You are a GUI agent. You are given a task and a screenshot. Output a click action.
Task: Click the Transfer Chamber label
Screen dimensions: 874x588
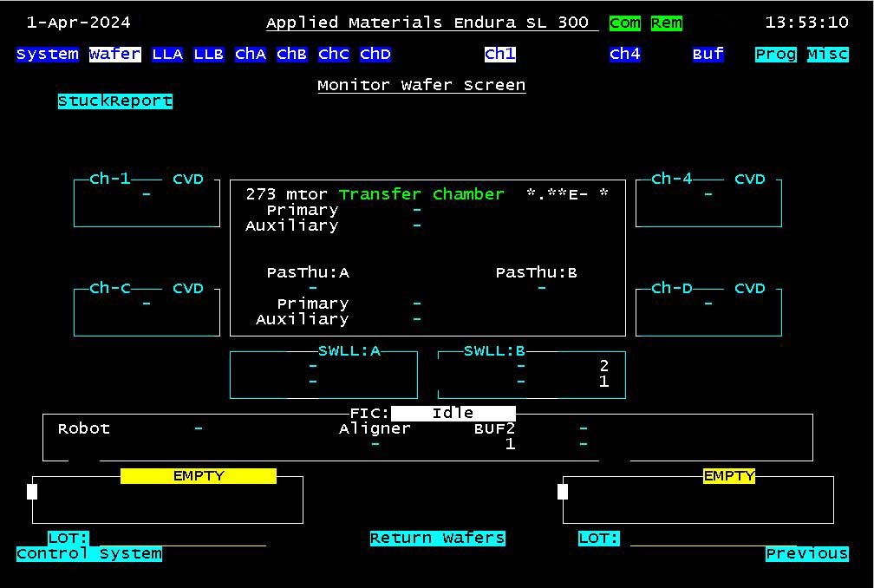421,194
